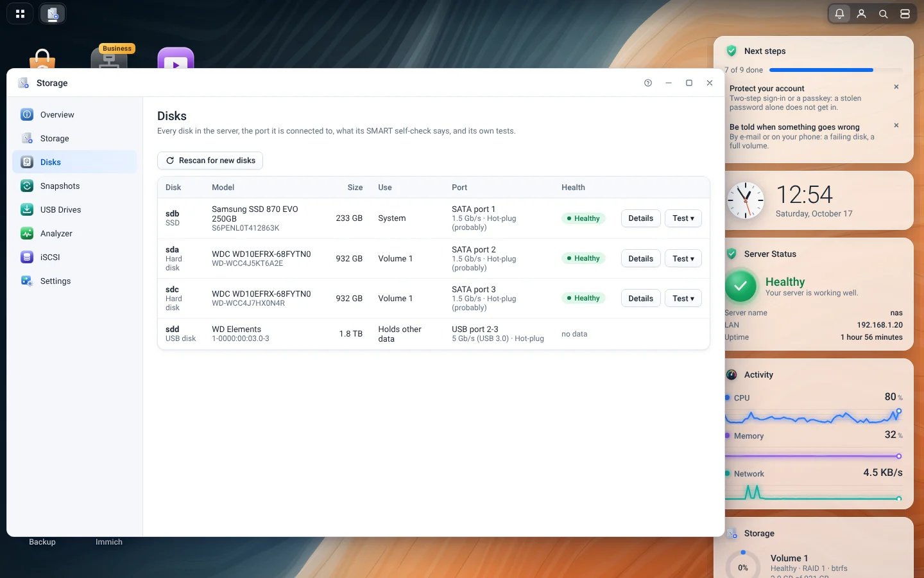Open the CPU activity graph

tap(814, 416)
